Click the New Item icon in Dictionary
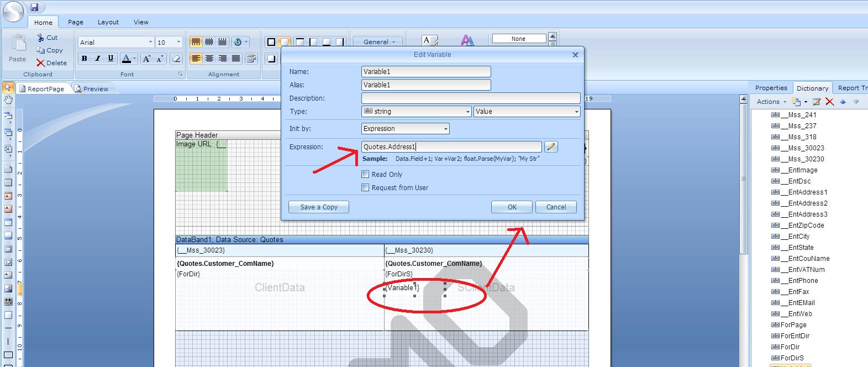Viewport: 868px width, 367px height. click(x=797, y=102)
